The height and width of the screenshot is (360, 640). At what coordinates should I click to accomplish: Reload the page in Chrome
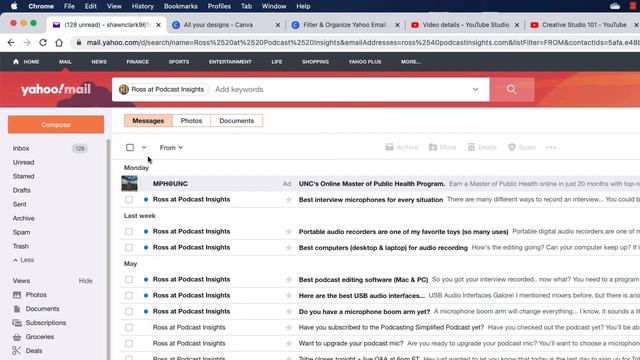pyautogui.click(x=43, y=42)
